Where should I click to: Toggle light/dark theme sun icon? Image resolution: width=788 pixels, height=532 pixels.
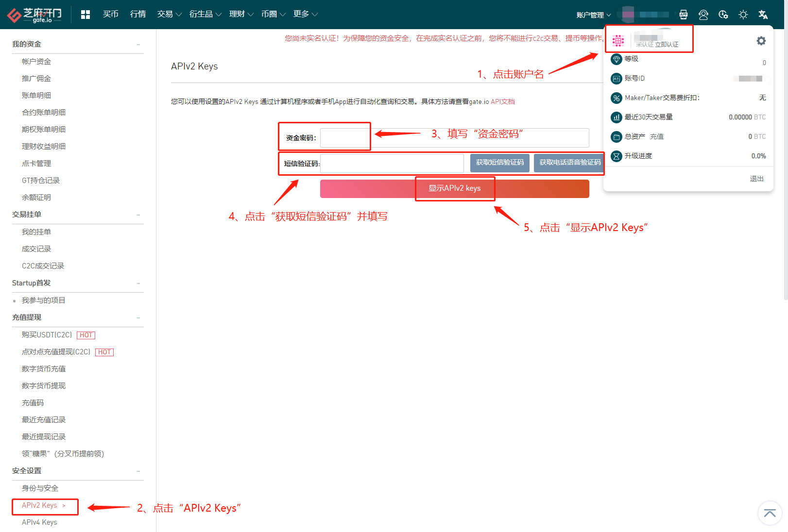tap(743, 15)
